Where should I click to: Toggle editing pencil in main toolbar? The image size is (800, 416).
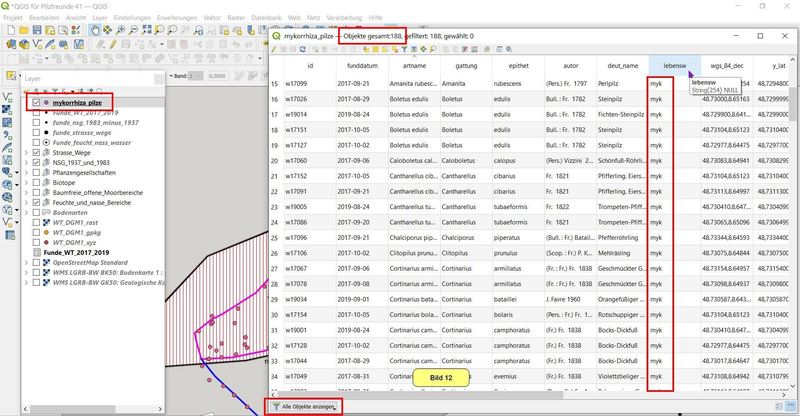(x=113, y=44)
